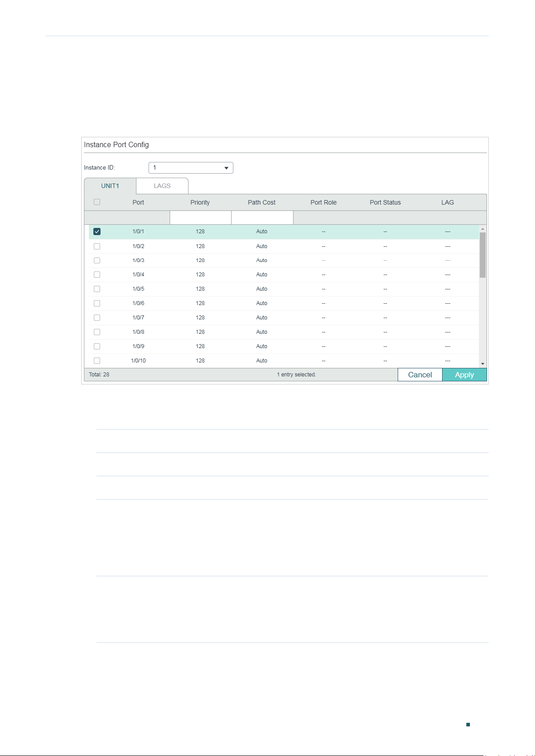535x756 pixels.
Task: Click the Apply button
Action: (x=465, y=375)
